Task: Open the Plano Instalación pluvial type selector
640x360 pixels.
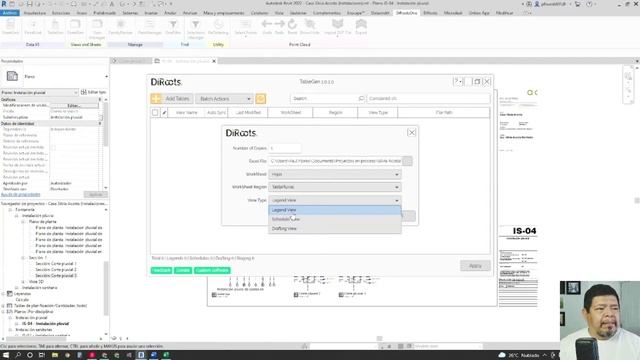Action: pos(39,93)
